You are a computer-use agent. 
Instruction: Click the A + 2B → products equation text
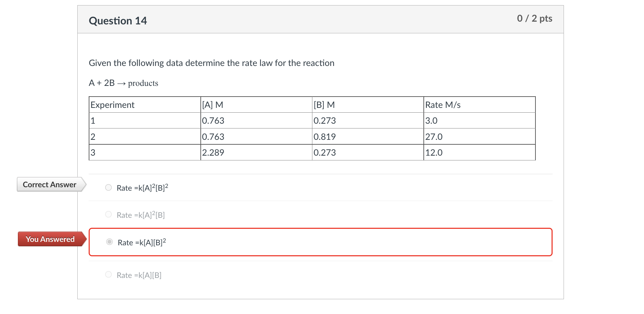123,83
